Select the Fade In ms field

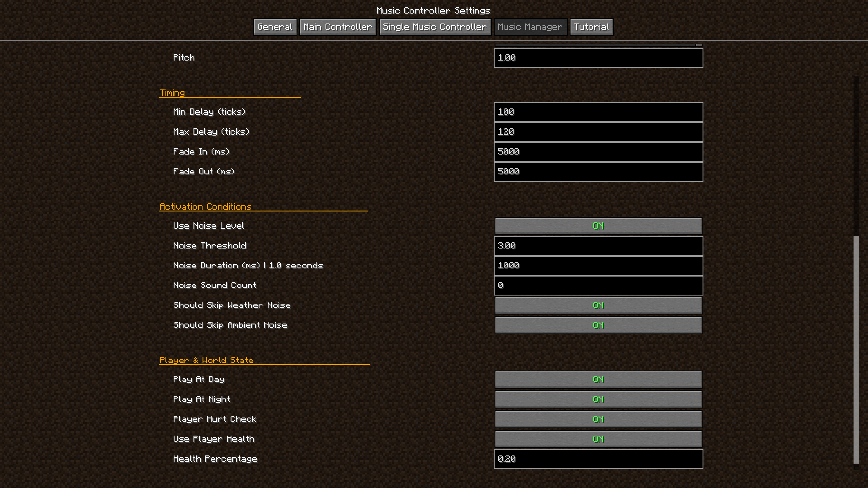pos(598,152)
